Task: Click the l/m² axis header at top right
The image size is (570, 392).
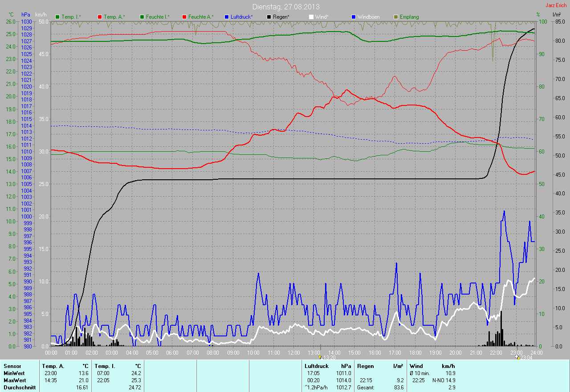Action: (x=556, y=15)
